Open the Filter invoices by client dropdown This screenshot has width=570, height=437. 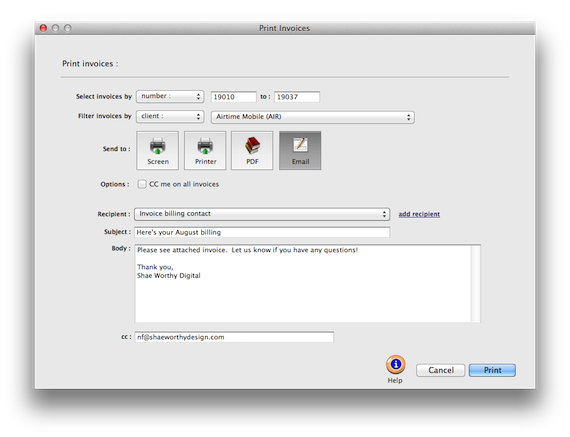(x=170, y=116)
